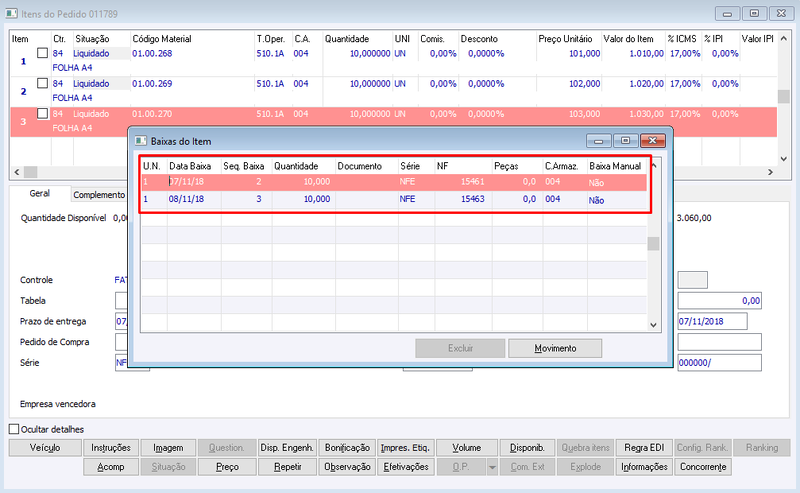The width and height of the screenshot is (800, 493).
Task: Check the checkbox for item 2
Action: (42, 83)
